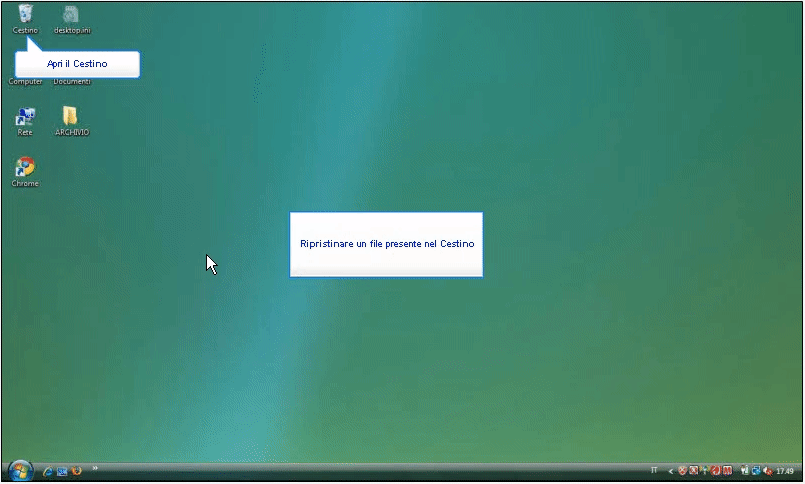805x484 pixels.
Task: Launch Chrome from the desktop shortcut
Action: pos(25,168)
